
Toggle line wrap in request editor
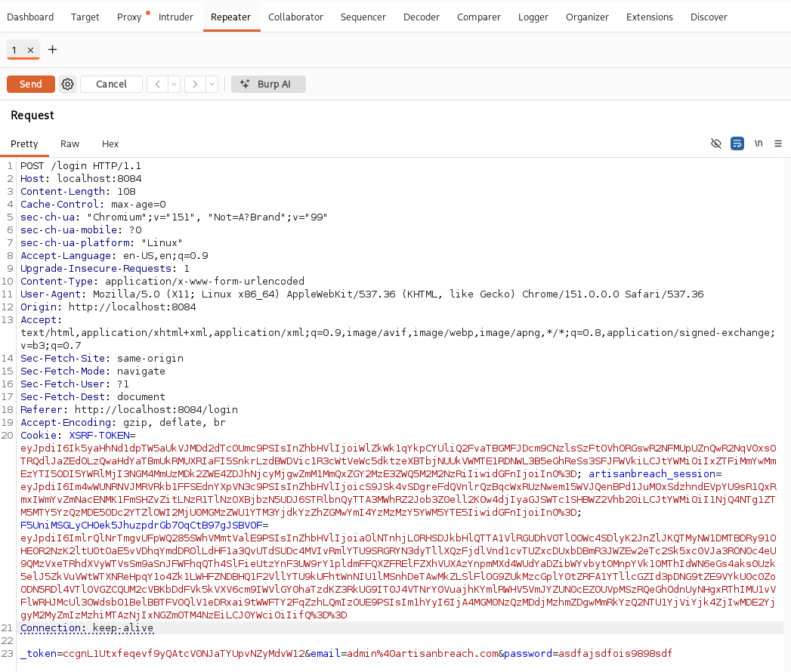coord(737,143)
